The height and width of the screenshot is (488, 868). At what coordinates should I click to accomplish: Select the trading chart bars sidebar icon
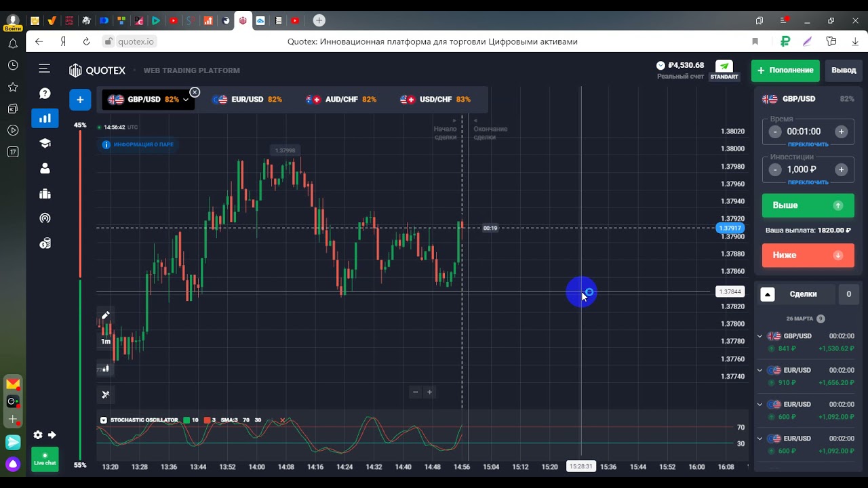pyautogui.click(x=45, y=118)
